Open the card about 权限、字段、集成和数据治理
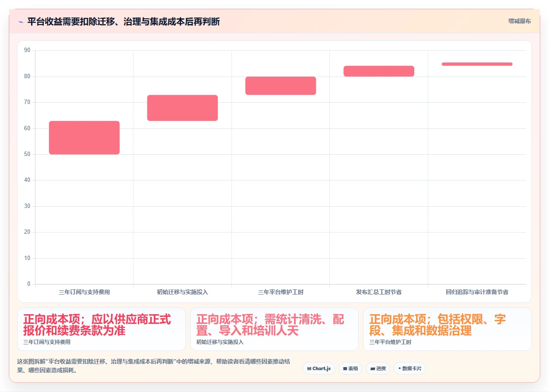 tap(448, 329)
